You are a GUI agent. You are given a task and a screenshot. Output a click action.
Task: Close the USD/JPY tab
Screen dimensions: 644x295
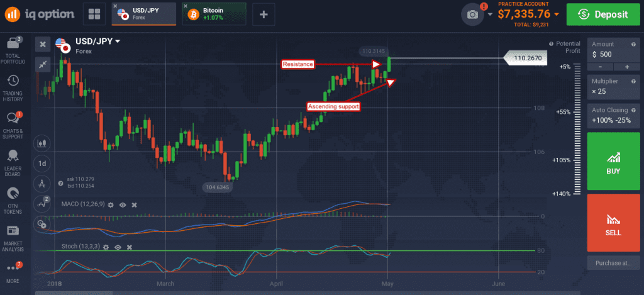[x=116, y=6]
